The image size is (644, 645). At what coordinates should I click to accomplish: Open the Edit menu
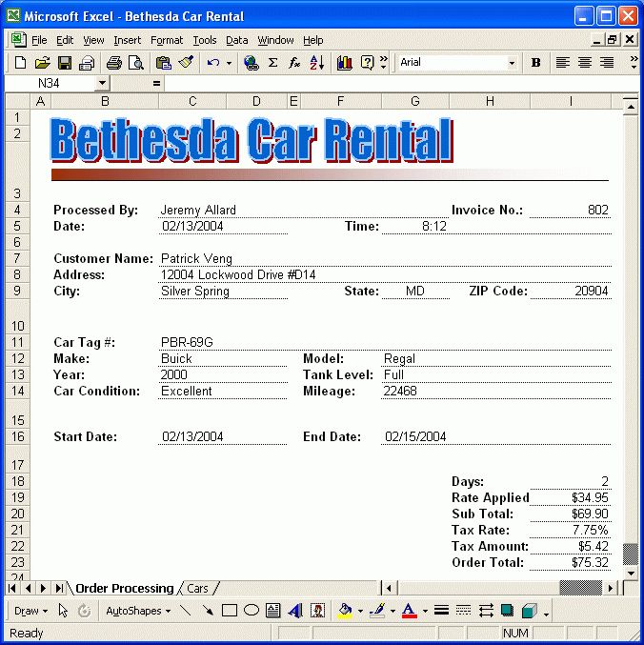click(65, 40)
